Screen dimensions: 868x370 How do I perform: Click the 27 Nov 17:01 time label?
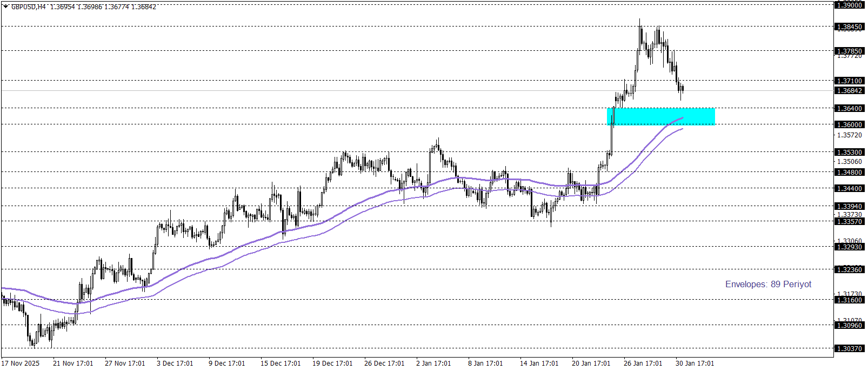pyautogui.click(x=125, y=363)
